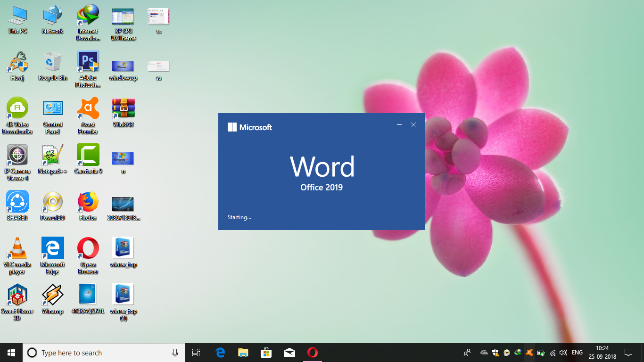644x362 pixels.
Task: Select the Recycle Bin icon
Action: 53,66
